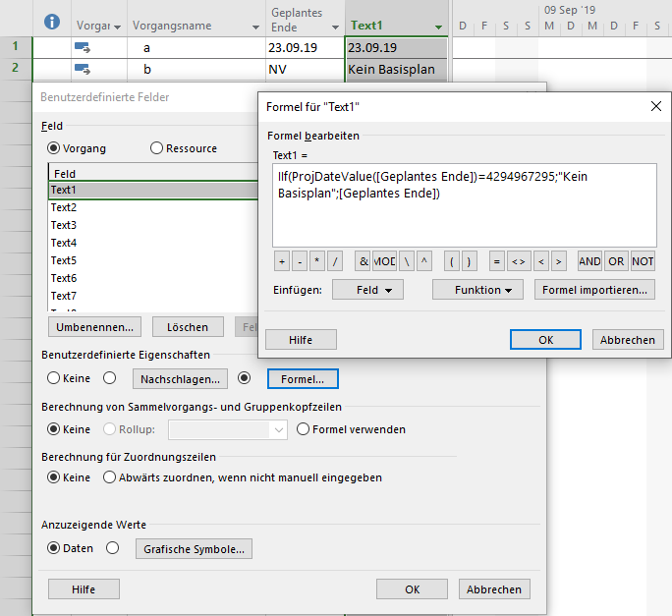Expand the Text1 column header dropdown

click(438, 28)
